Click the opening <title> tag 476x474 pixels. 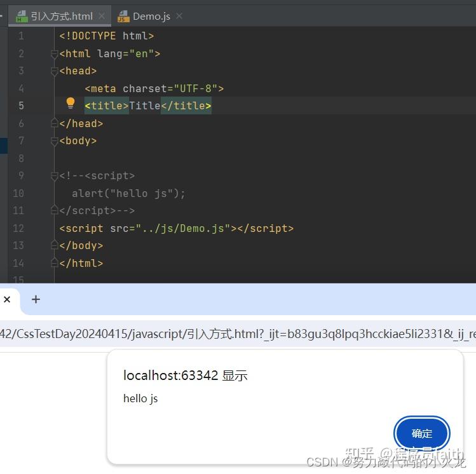pyautogui.click(x=107, y=105)
